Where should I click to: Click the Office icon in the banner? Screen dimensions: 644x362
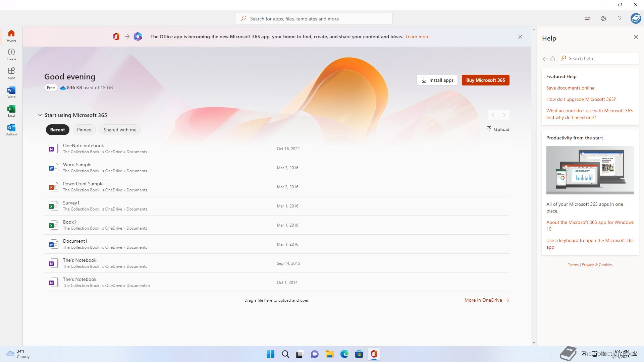(x=116, y=37)
